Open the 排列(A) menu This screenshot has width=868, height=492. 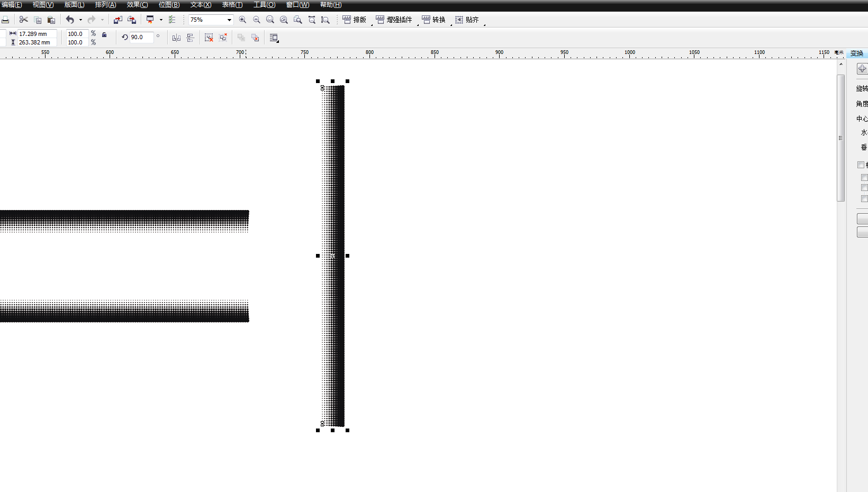point(105,5)
